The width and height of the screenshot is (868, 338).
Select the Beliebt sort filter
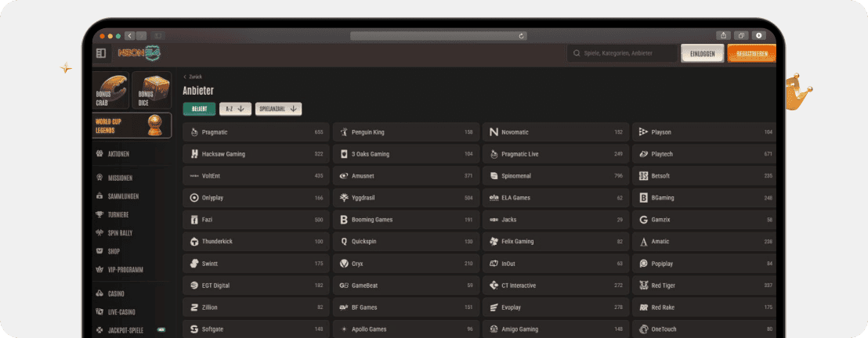199,109
